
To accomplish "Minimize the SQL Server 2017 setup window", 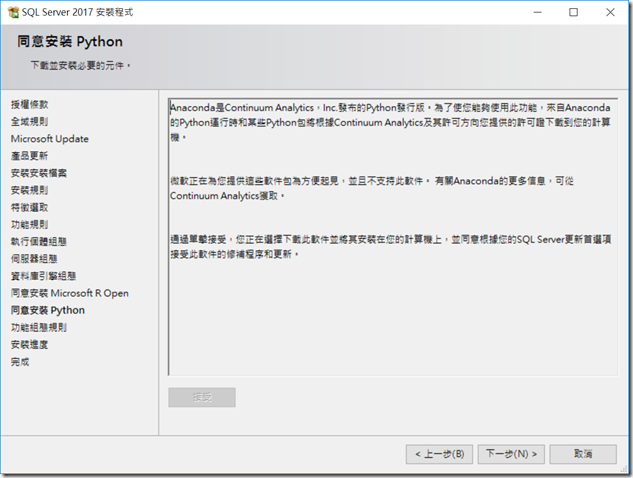I will click(537, 13).
